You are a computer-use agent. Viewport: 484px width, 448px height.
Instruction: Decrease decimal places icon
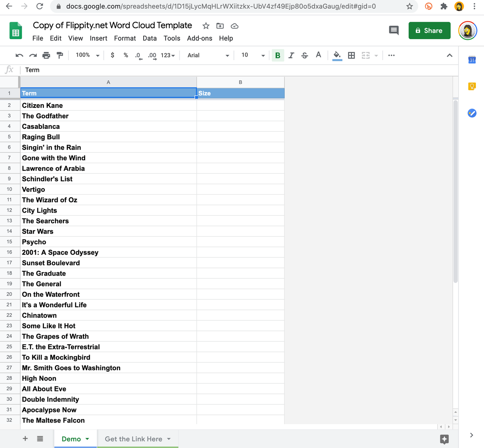click(x=138, y=56)
